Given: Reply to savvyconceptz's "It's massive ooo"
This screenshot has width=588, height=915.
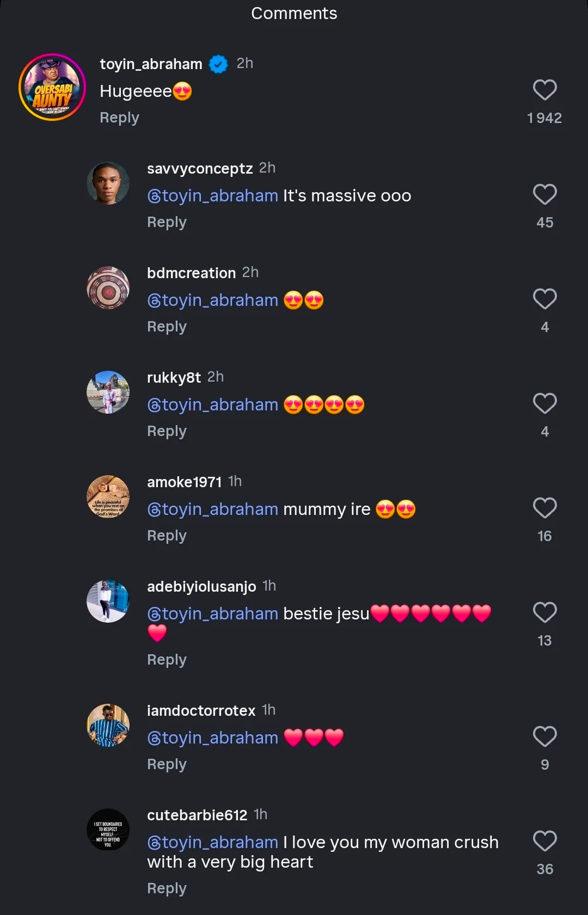Looking at the screenshot, I should point(167,222).
